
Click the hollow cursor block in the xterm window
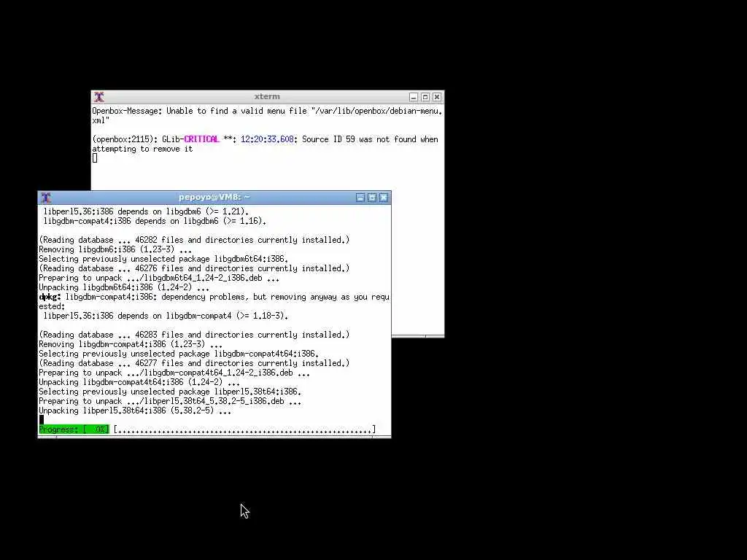point(95,158)
